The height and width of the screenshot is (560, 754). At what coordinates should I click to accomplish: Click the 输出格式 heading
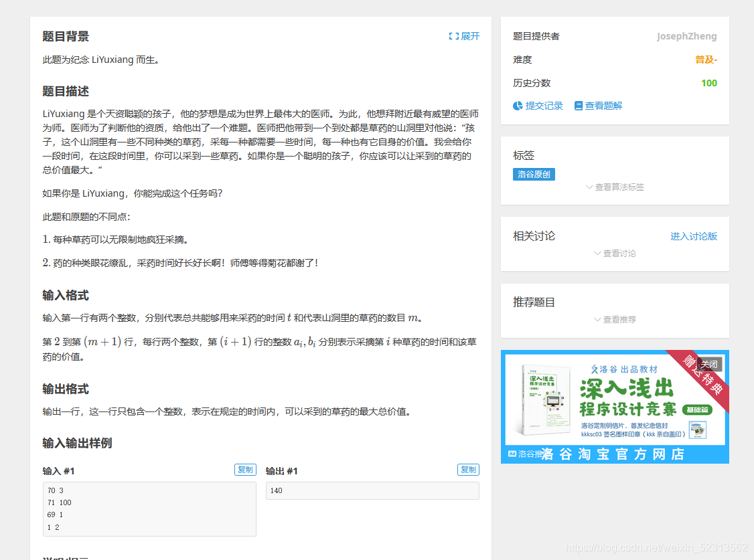coord(66,389)
